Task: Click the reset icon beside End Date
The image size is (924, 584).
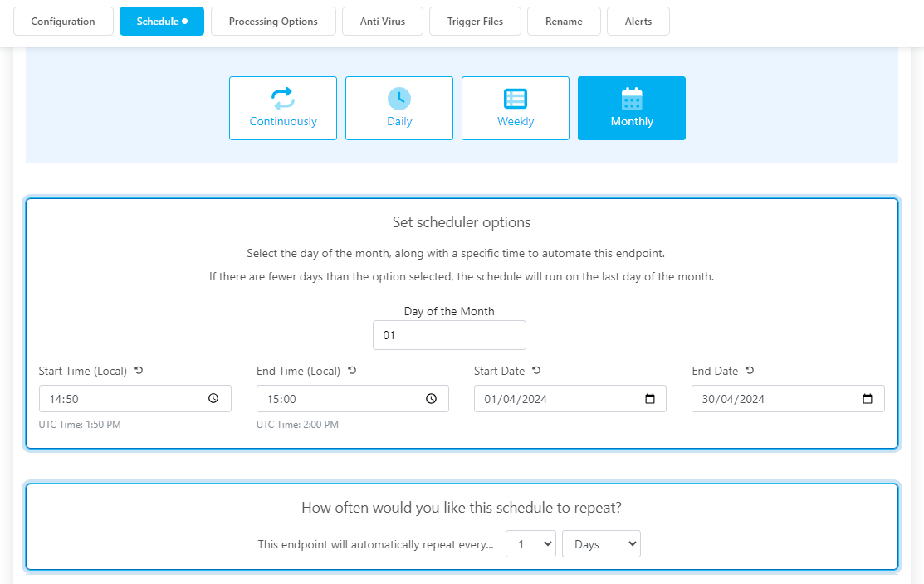Action: (750, 371)
